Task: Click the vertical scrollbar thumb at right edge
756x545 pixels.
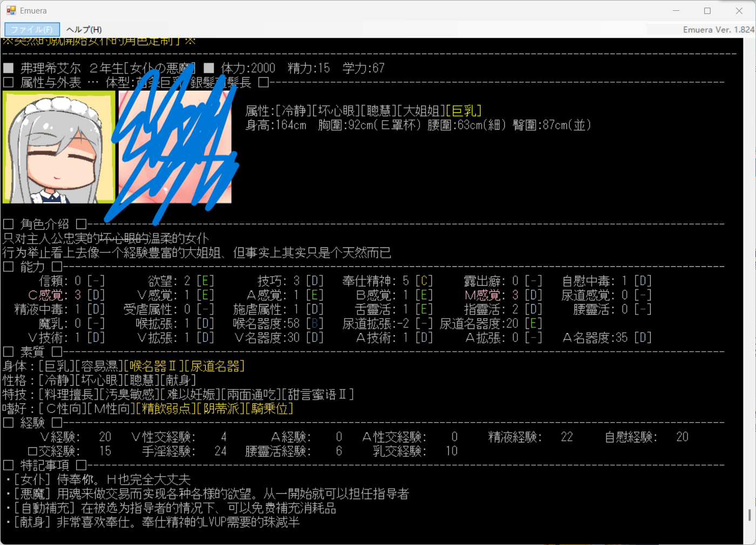Action: pos(750,515)
